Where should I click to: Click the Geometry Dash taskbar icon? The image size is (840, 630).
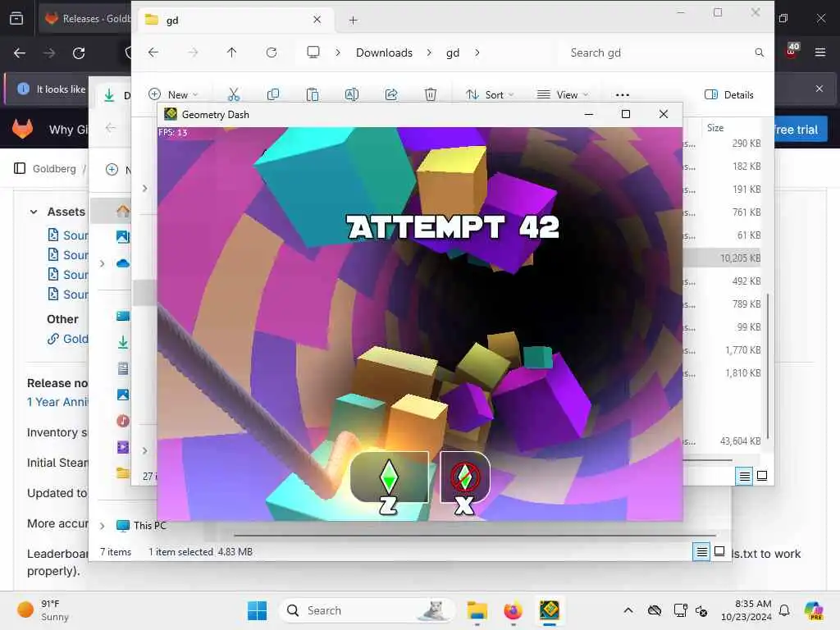coord(550,610)
